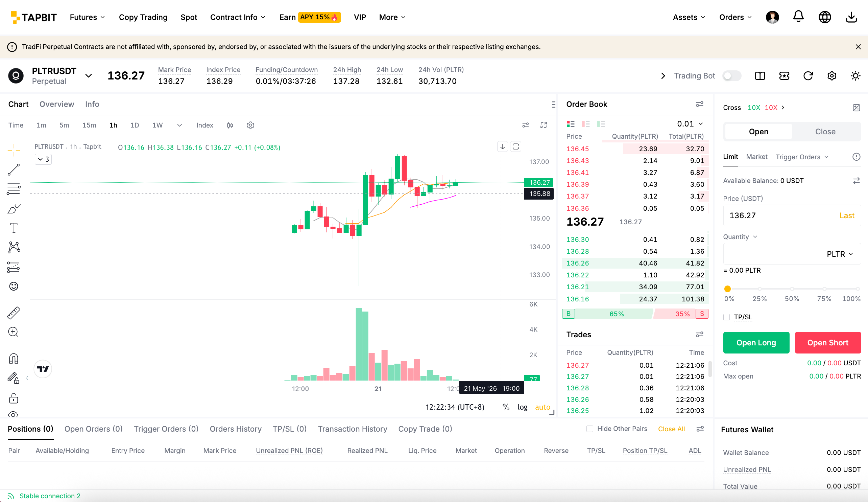Image resolution: width=868 pixels, height=502 pixels.
Task: Toggle the Trading Bot switch
Action: [x=732, y=76]
